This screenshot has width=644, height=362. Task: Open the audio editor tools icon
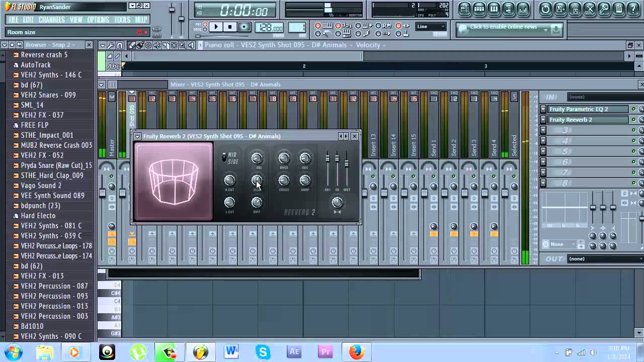point(589,9)
